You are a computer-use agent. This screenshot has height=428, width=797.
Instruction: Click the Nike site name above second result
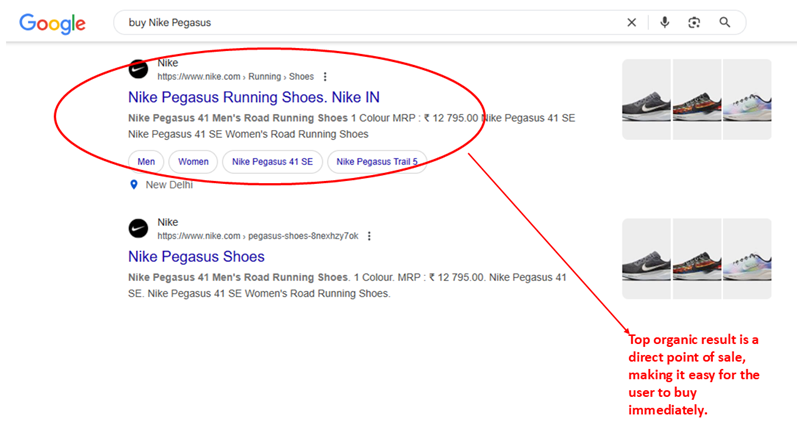coord(168,222)
